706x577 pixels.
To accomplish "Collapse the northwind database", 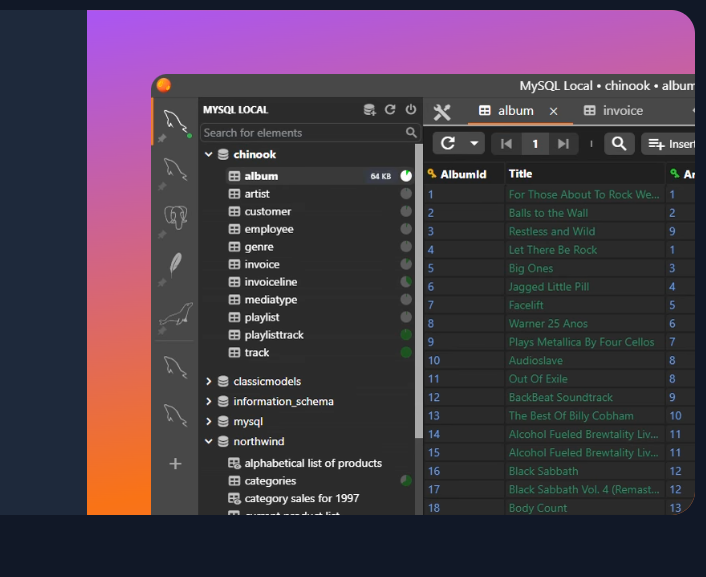I will [x=208, y=441].
